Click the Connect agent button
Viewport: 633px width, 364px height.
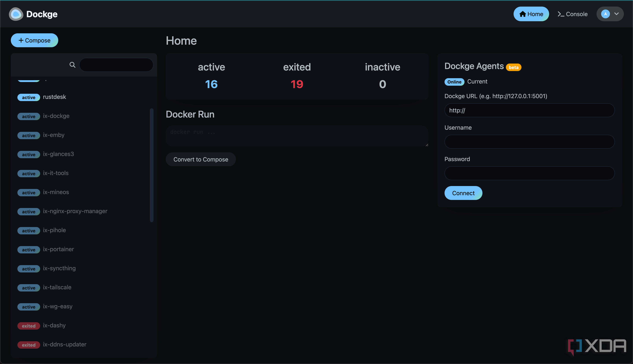[x=463, y=193]
